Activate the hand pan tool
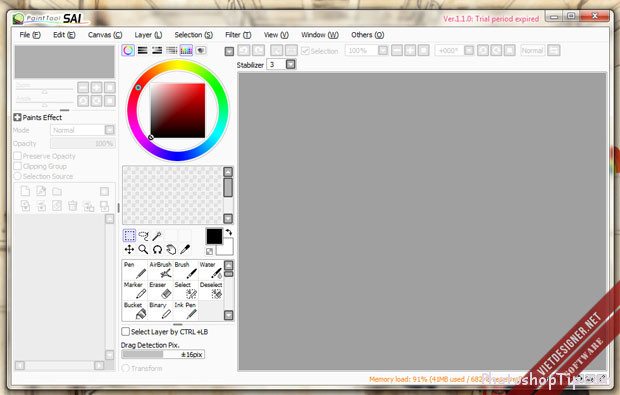 tap(171, 249)
